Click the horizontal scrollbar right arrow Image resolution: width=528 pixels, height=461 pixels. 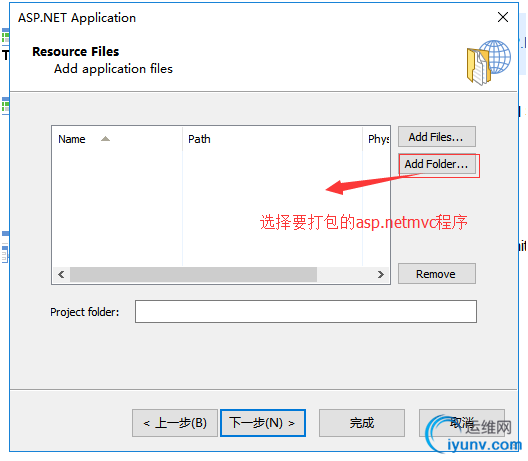pos(381,274)
